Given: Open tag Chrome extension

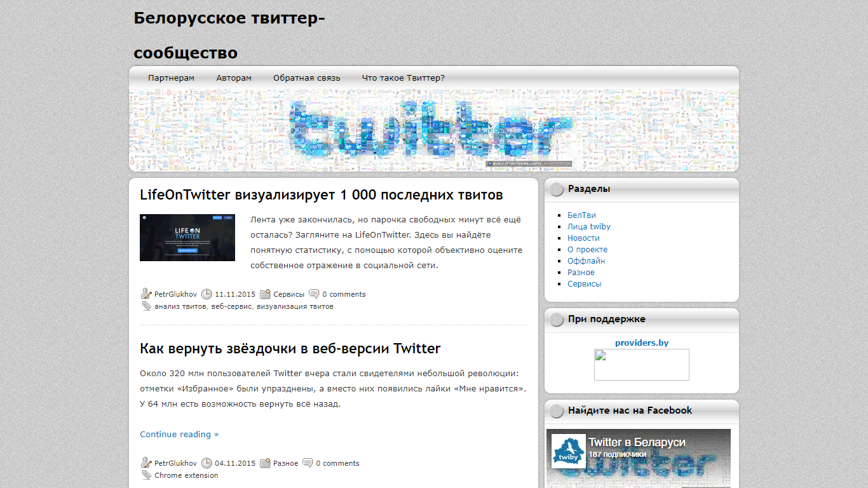Looking at the screenshot, I should [186, 475].
